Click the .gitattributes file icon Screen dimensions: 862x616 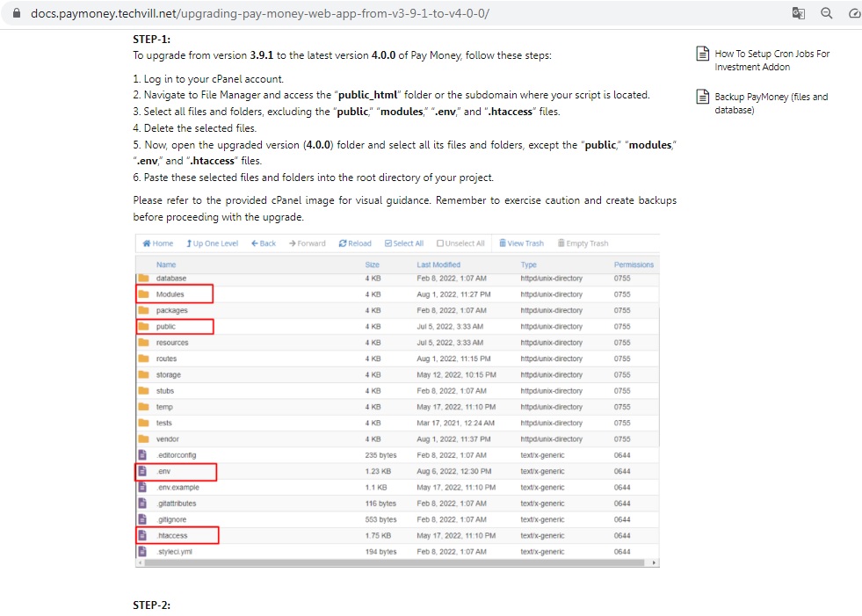click(142, 504)
